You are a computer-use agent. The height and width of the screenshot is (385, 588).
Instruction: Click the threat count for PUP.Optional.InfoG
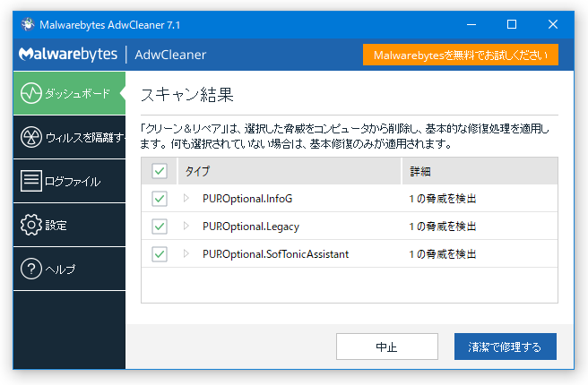[x=443, y=199]
